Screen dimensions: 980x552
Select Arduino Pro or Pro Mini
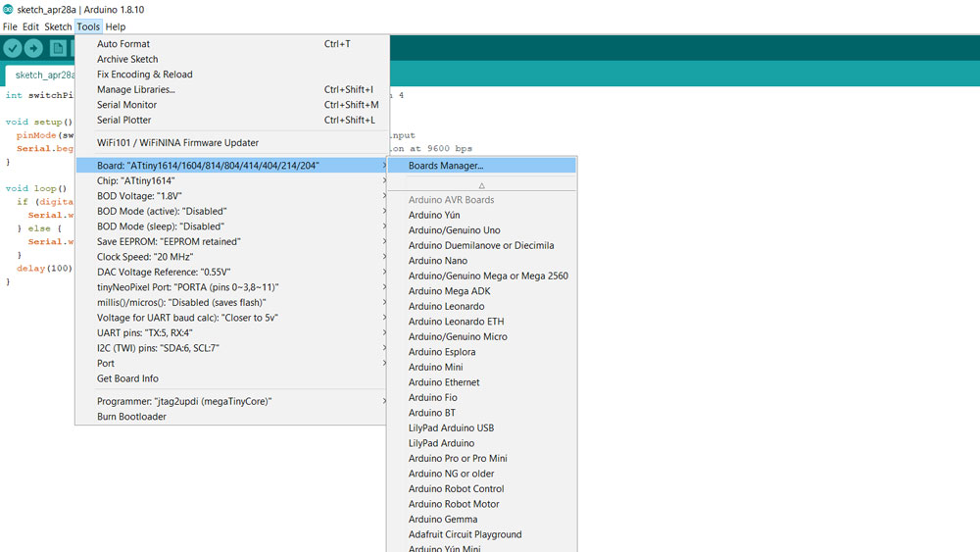[x=482, y=458]
